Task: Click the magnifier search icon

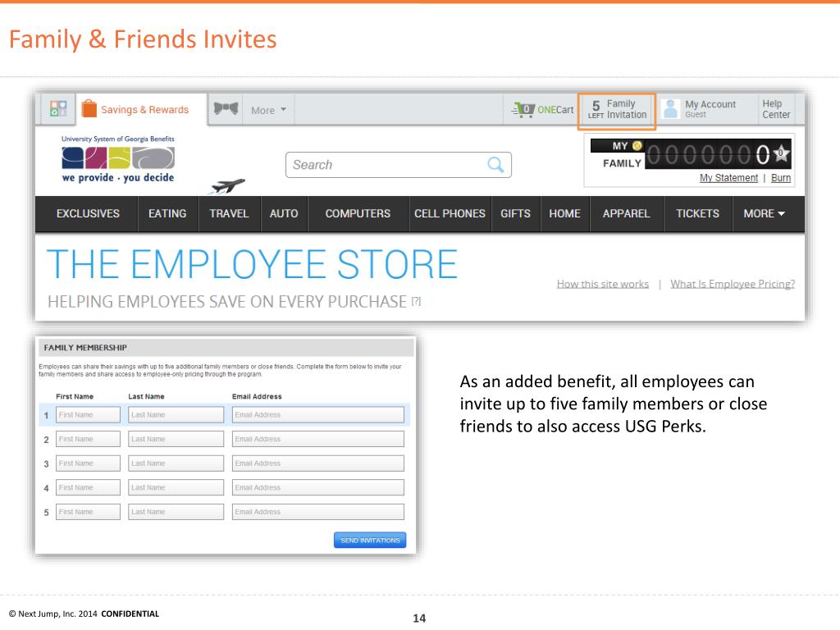Action: coord(495,165)
